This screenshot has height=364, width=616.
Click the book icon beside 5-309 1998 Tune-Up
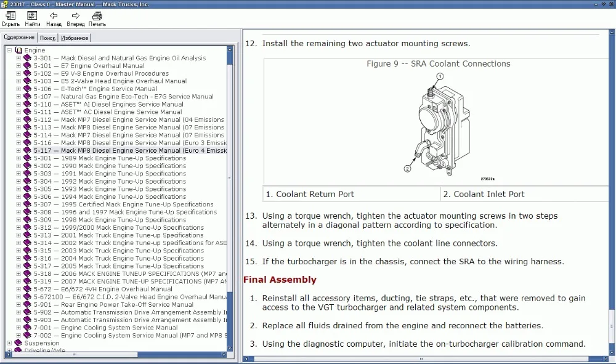tap(27, 220)
